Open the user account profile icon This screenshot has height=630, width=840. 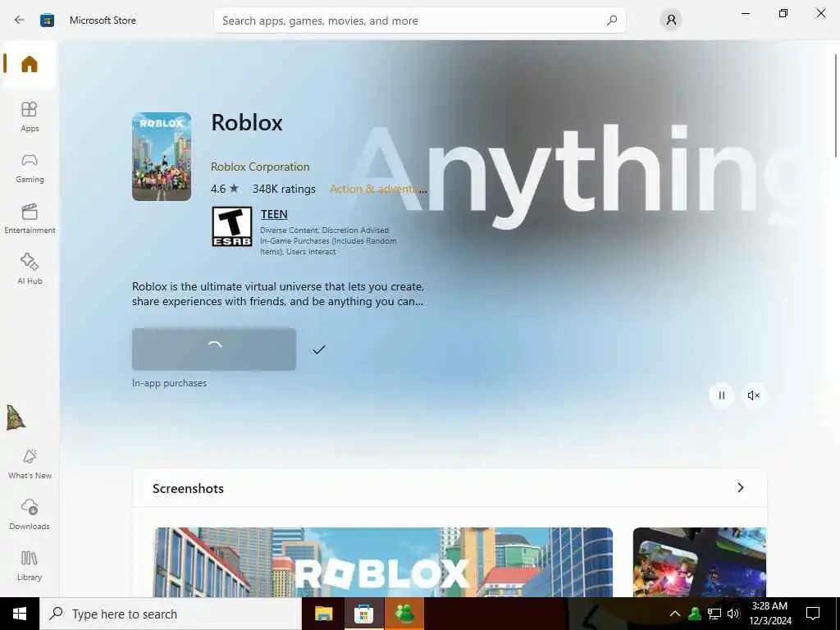coord(671,21)
